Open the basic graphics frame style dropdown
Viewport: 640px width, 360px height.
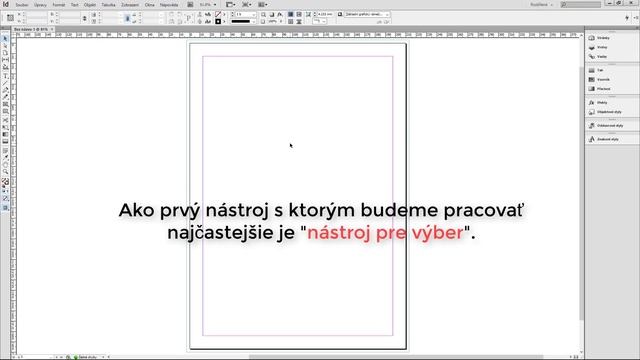pyautogui.click(x=367, y=14)
